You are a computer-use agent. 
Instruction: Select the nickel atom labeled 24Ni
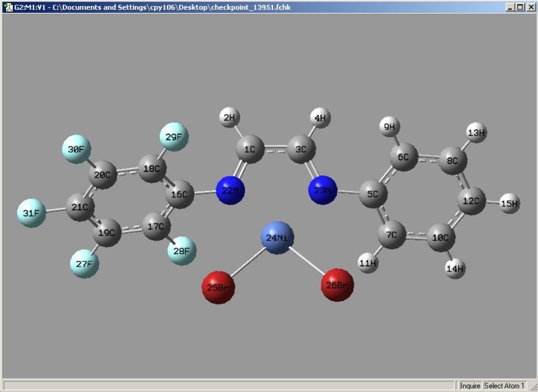pyautogui.click(x=276, y=239)
